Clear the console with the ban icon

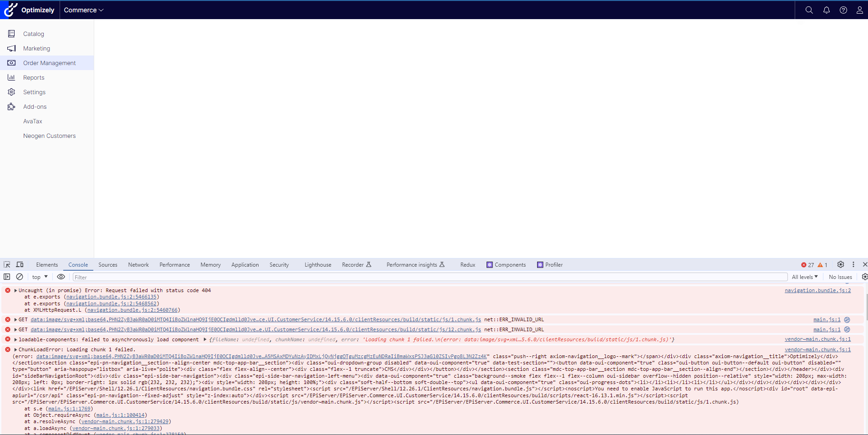20,277
